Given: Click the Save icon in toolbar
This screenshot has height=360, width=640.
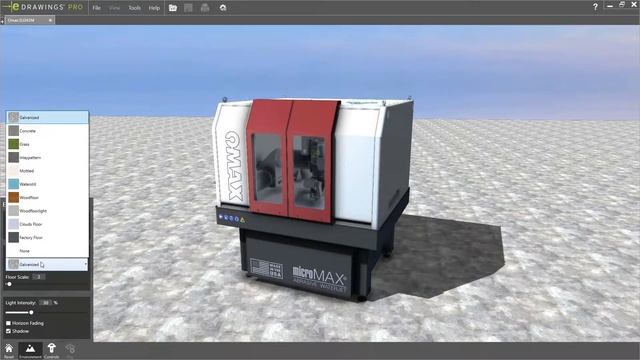Looking at the screenshot, I should pyautogui.click(x=188, y=8).
